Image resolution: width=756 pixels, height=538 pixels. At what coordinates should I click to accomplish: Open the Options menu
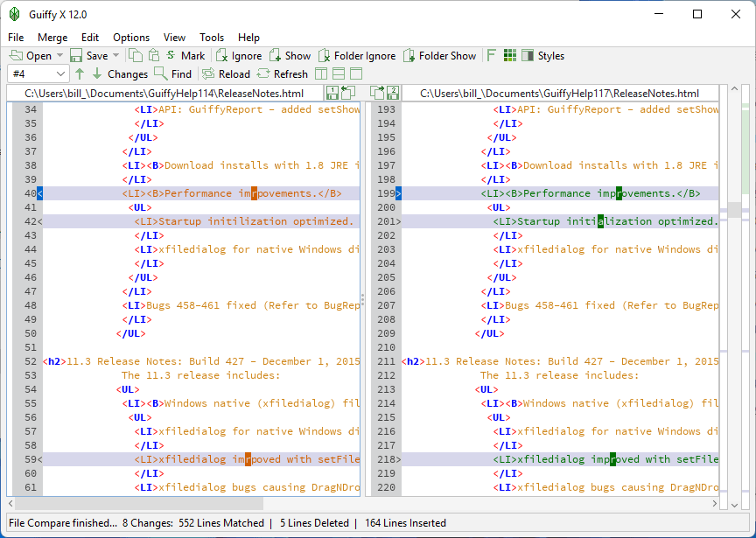pyautogui.click(x=131, y=38)
